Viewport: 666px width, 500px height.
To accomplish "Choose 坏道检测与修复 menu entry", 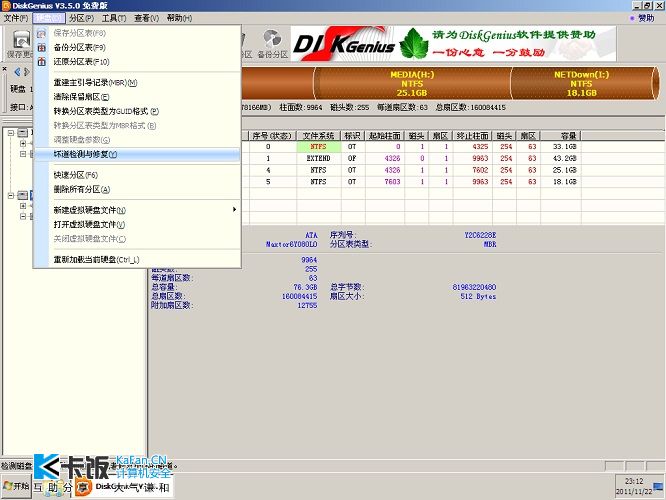I will click(x=138, y=154).
